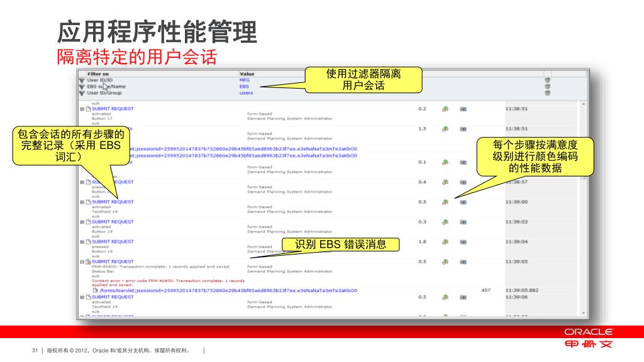The height and width of the screenshot is (362, 644).
Task: Click the green icon in the 11:39:05 row
Action: [445, 262]
